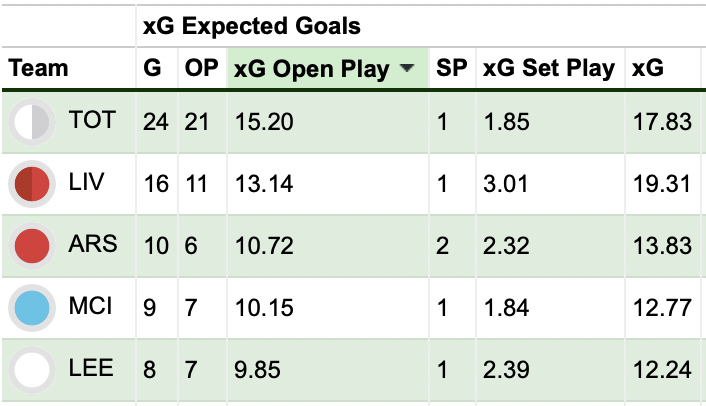Select Tottenham's 15.20 open play value
Viewport: 706px width, 406px height.
(x=264, y=122)
